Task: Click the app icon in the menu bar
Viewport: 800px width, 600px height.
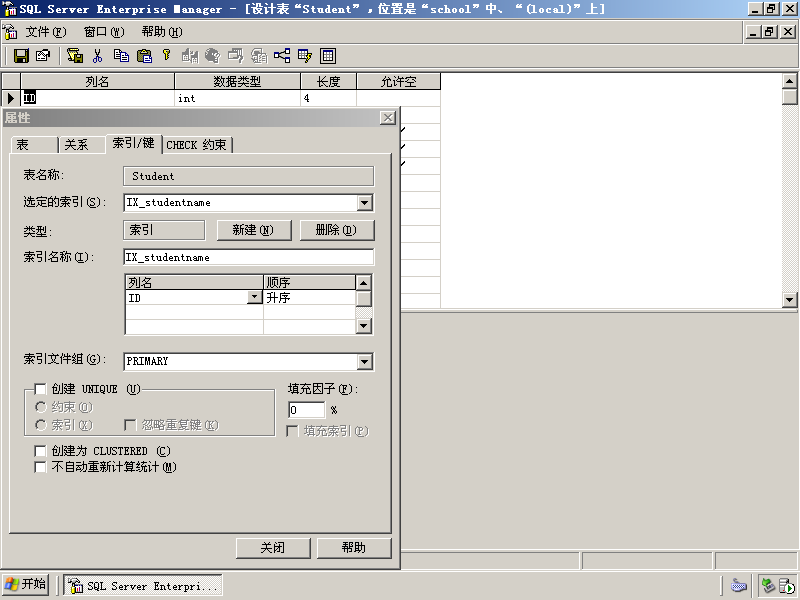Action: pyautogui.click(x=10, y=32)
